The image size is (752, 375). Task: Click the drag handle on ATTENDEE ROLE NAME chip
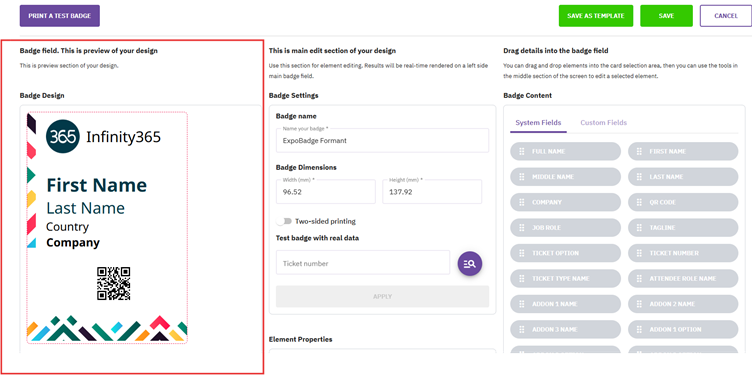click(639, 279)
